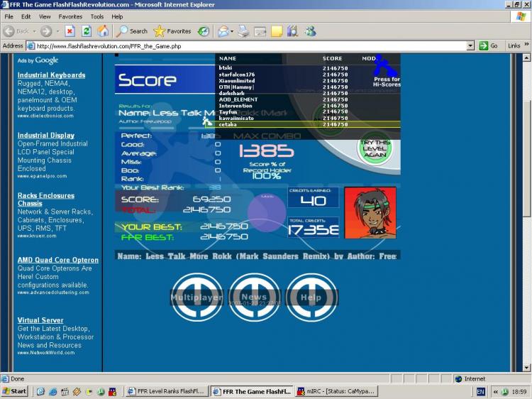The width and height of the screenshot is (532, 399).
Task: Open the Favorites star in toolbar
Action: [x=172, y=31]
